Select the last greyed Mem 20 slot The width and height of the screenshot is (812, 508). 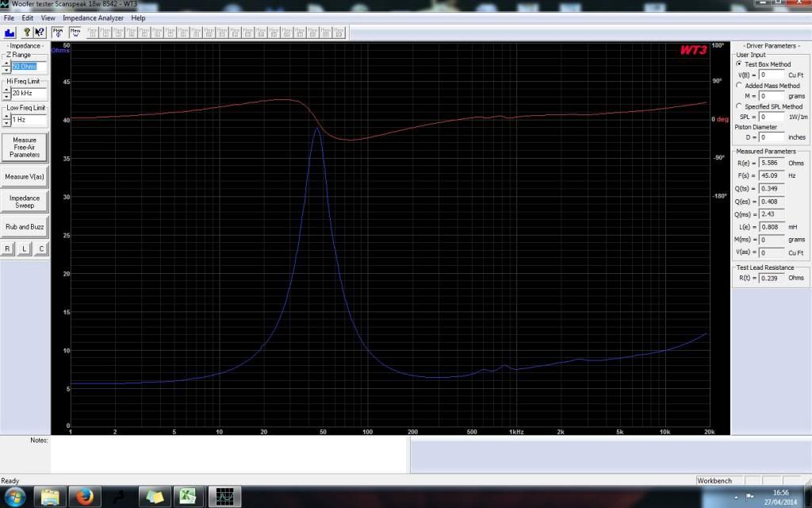click(x=339, y=33)
